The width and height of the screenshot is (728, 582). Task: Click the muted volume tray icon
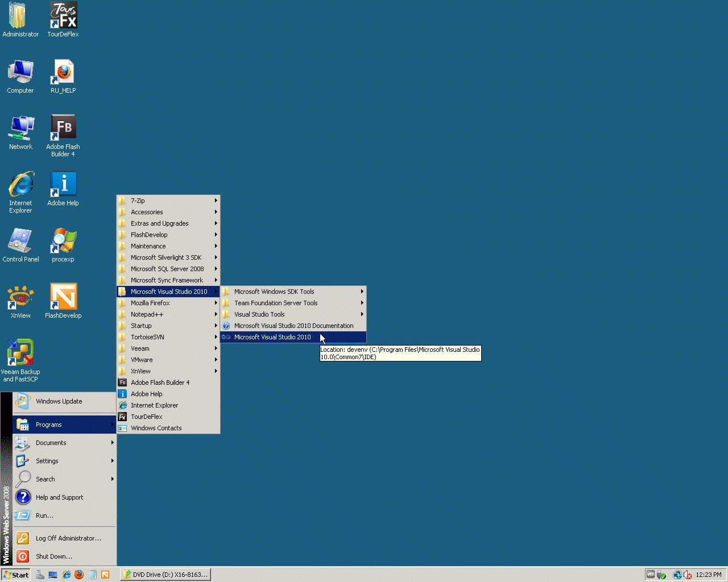[688, 575]
